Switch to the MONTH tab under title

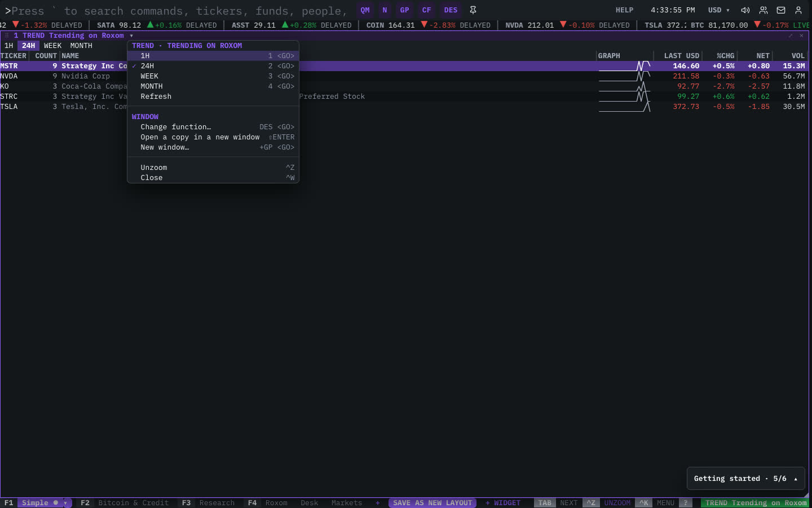81,46
